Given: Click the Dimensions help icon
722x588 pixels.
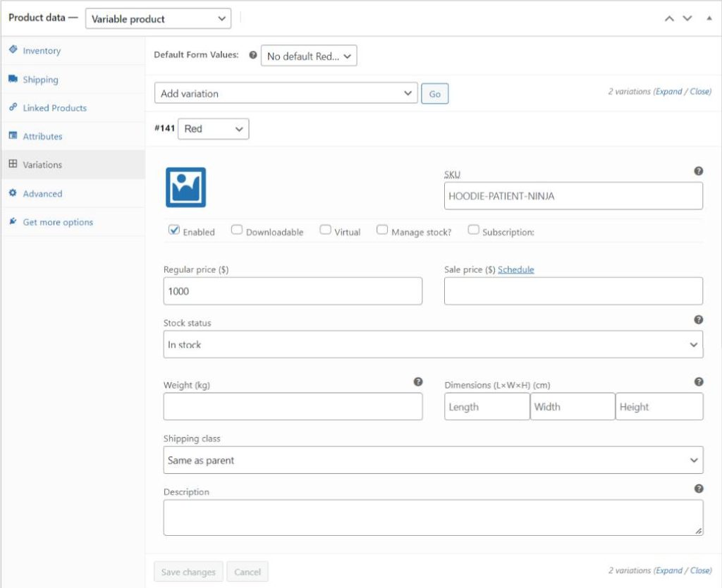Looking at the screenshot, I should coord(698,381).
